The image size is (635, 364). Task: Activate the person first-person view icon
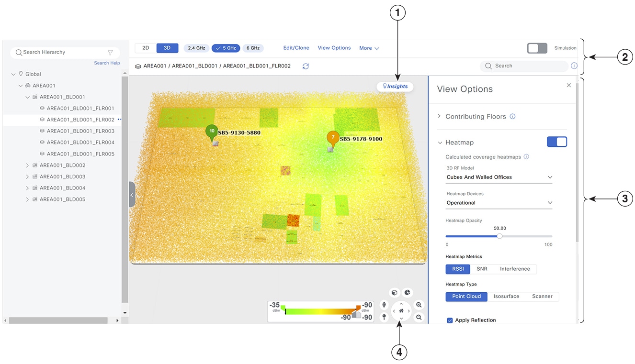[x=384, y=305]
